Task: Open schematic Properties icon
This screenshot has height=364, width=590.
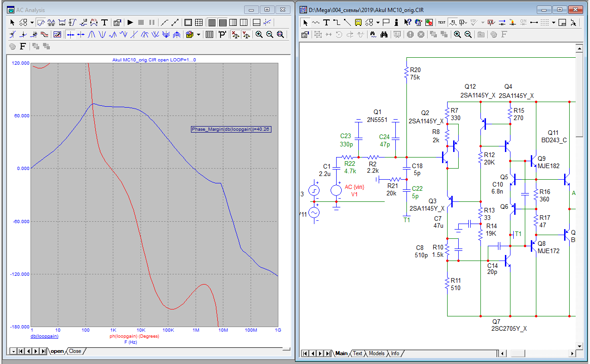Action: (x=305, y=35)
